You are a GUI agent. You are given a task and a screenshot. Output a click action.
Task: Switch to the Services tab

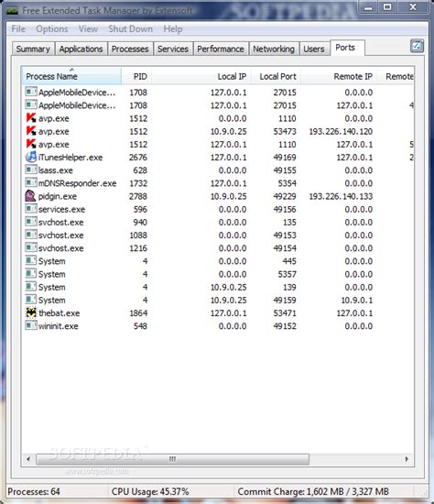(x=173, y=49)
